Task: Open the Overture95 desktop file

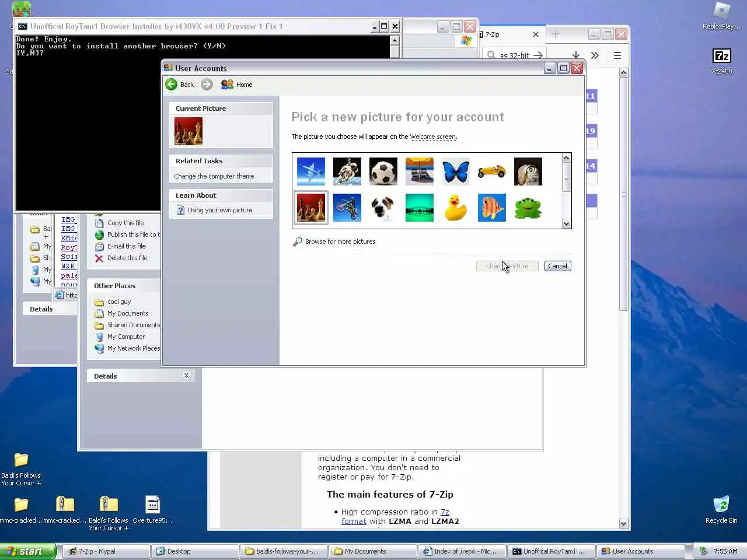Action: pos(152,509)
